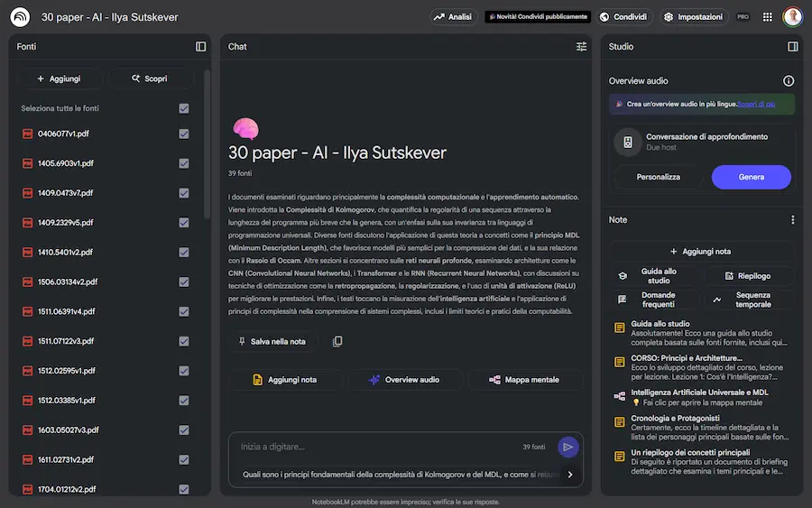Copy the summary with the copy icon
The image size is (812, 508).
coord(337,341)
